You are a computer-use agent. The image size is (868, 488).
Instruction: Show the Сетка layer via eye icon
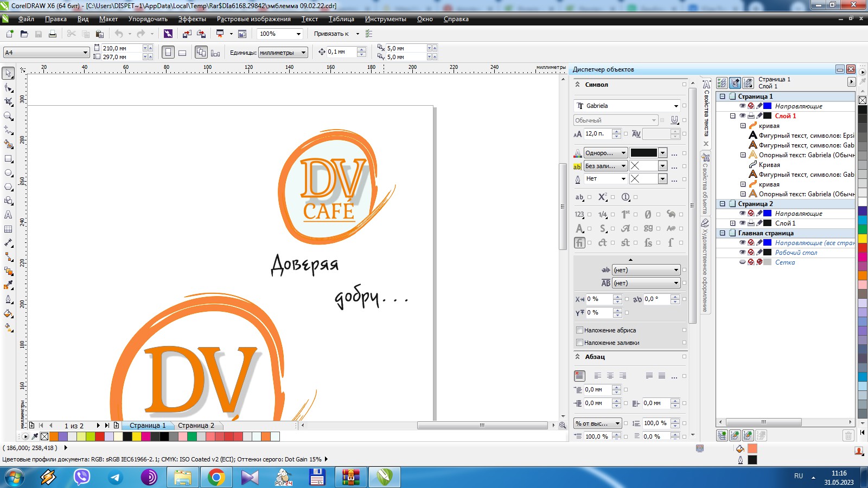742,262
